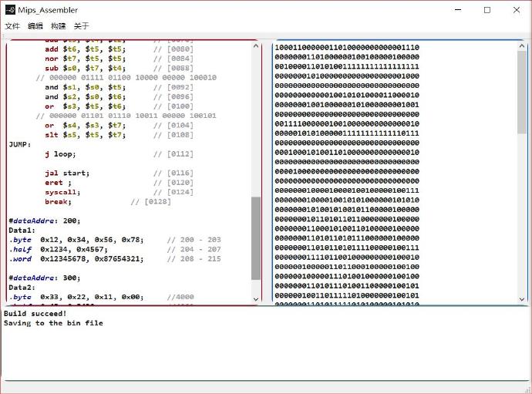Click the comment '// [0112]'

coord(173,154)
